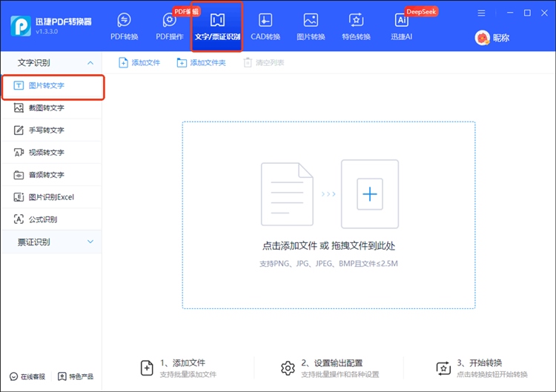Image resolution: width=556 pixels, height=392 pixels.
Task: Click the 图片转文字 T icon
Action: (x=19, y=85)
